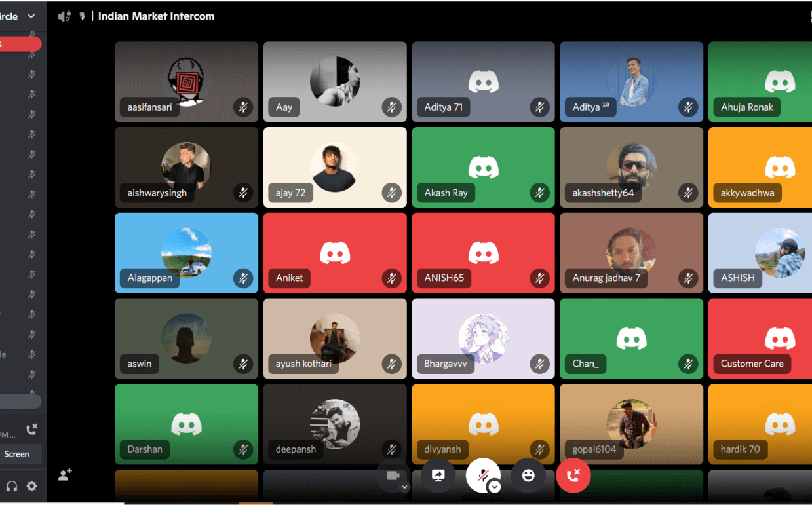Click the 'divyansh' name label
This screenshot has height=505, width=812.
click(442, 449)
